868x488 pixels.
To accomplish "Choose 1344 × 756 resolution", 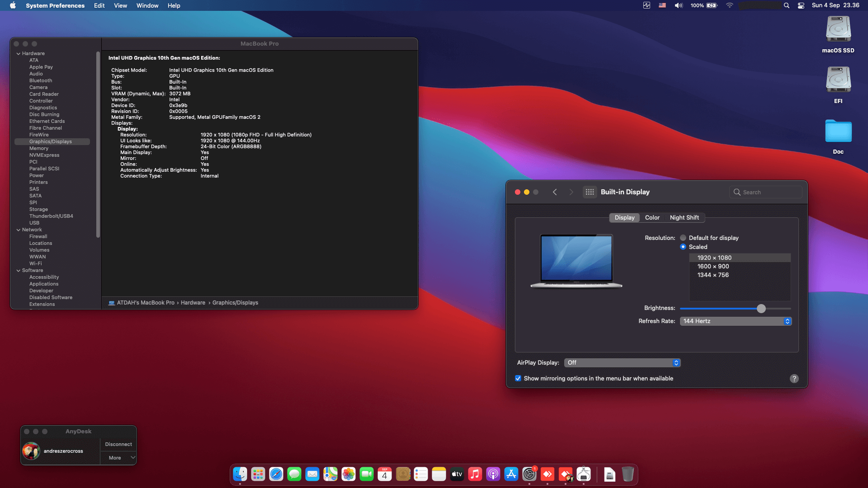I will click(x=740, y=275).
